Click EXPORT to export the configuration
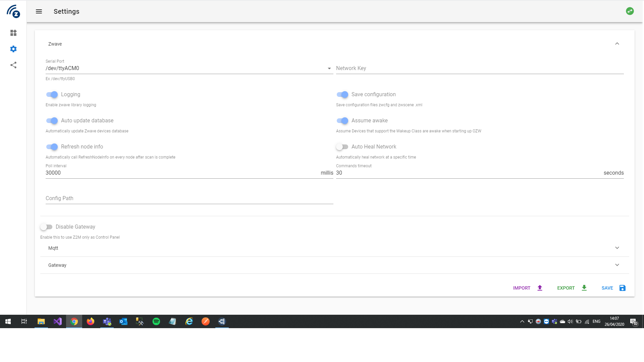Screen dimensions: 644x362 tap(566, 288)
